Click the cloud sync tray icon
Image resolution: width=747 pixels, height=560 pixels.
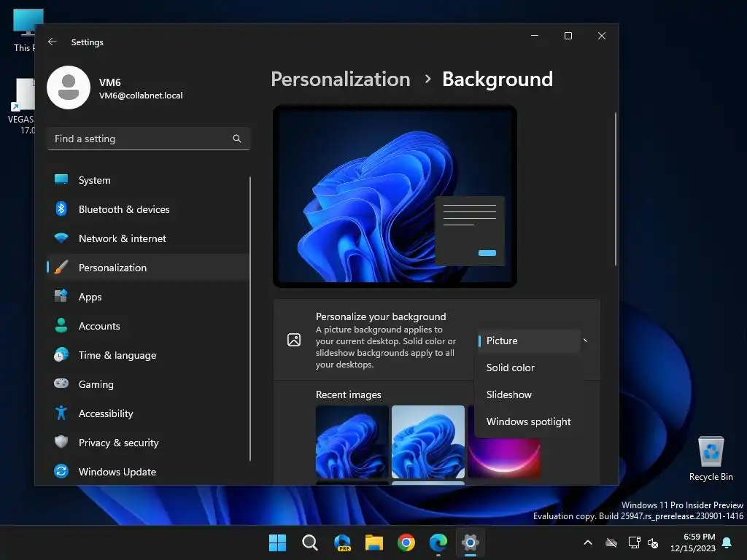(x=611, y=542)
